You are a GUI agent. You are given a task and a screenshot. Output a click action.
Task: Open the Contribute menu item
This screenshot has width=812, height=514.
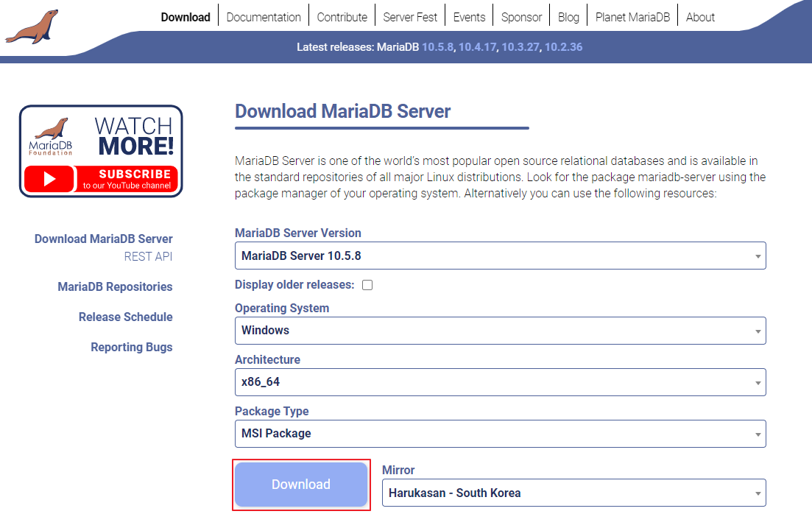point(342,17)
